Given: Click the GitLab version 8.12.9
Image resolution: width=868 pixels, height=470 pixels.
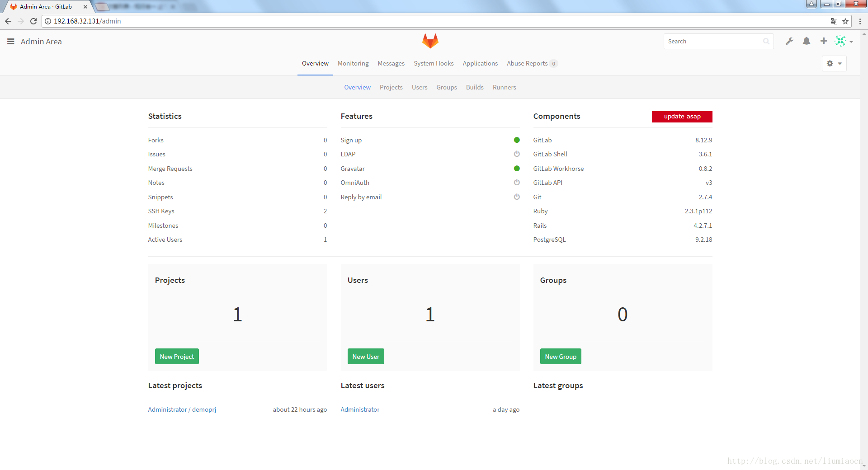Looking at the screenshot, I should [703, 140].
